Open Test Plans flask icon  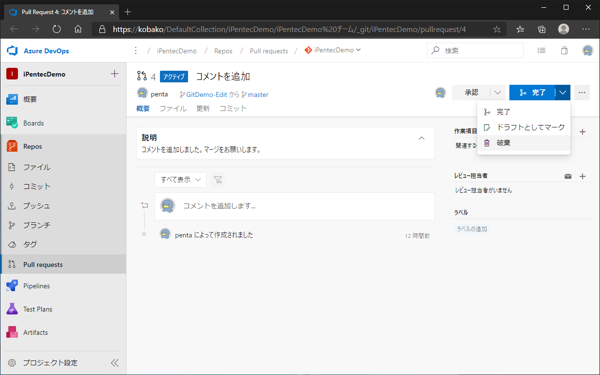pyautogui.click(x=12, y=309)
